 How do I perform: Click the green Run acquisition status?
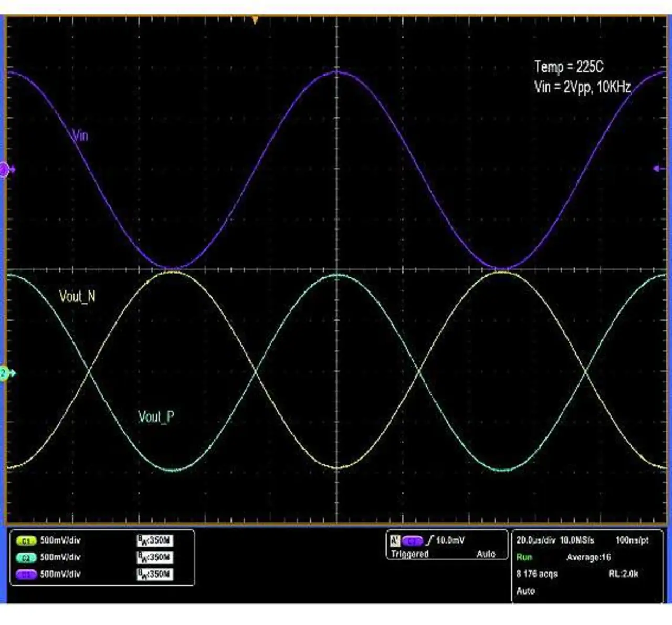(x=524, y=557)
